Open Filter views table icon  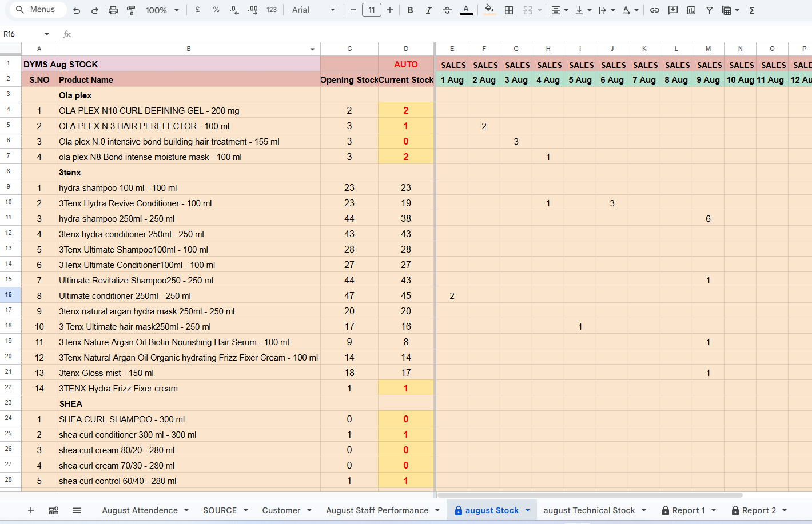(x=730, y=10)
